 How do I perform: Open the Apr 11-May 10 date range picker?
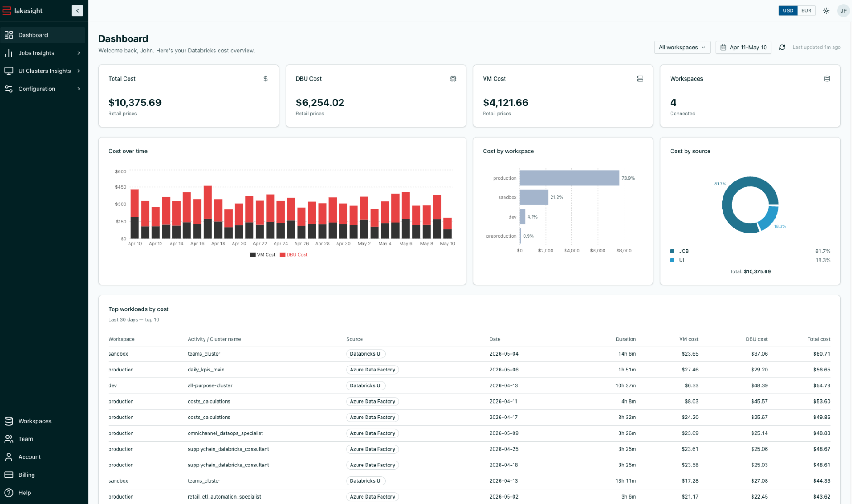tap(743, 47)
